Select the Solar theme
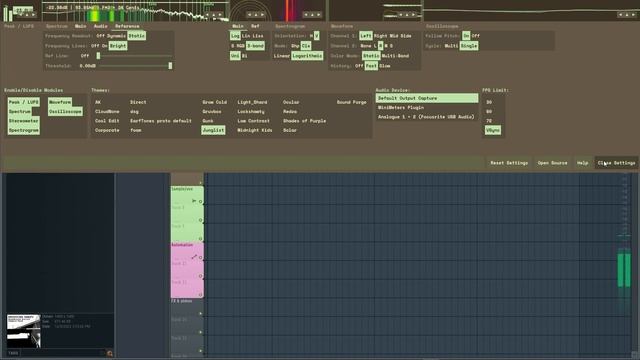This screenshot has height=360, width=640. 290,130
